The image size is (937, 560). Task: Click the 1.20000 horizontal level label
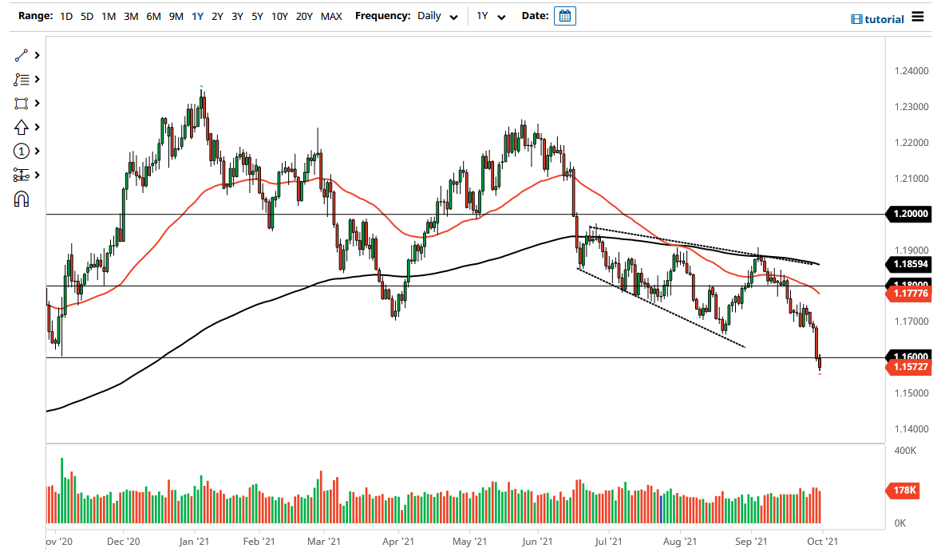[x=908, y=214]
